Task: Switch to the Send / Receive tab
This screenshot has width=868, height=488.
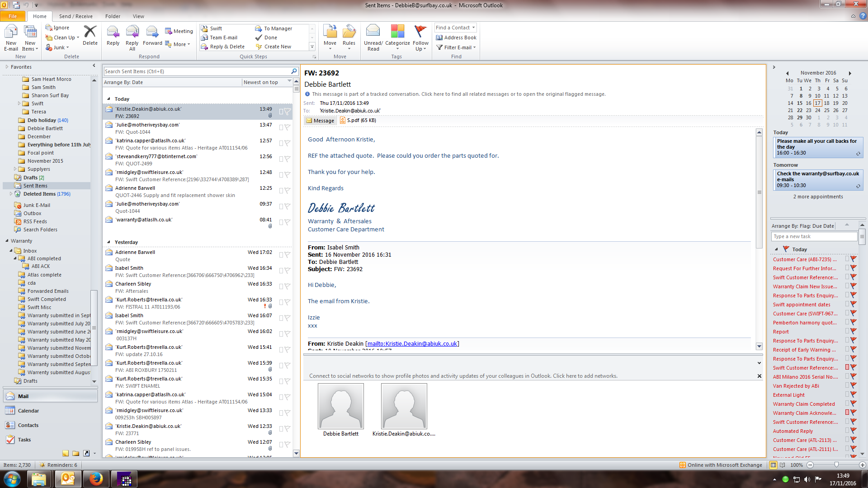Action: coord(75,16)
